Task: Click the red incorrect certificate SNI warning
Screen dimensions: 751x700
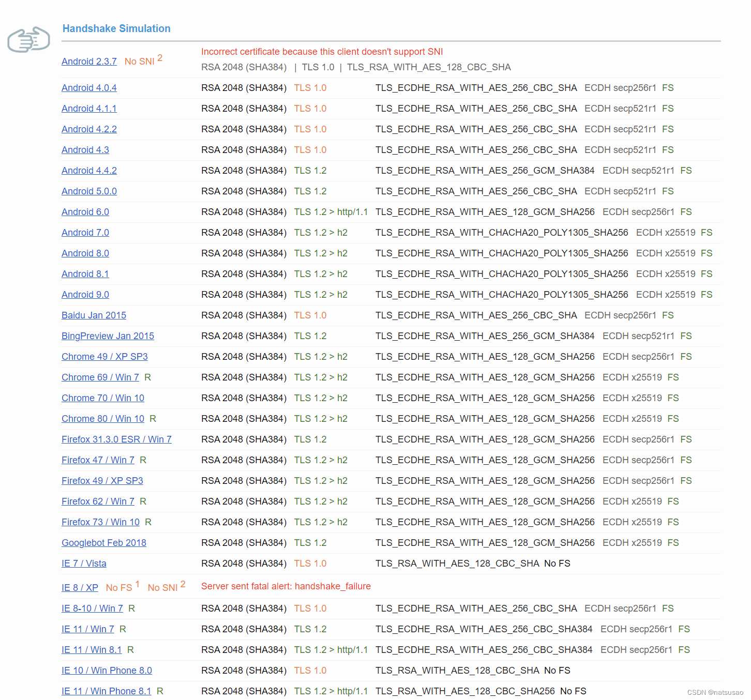Action: pos(322,52)
